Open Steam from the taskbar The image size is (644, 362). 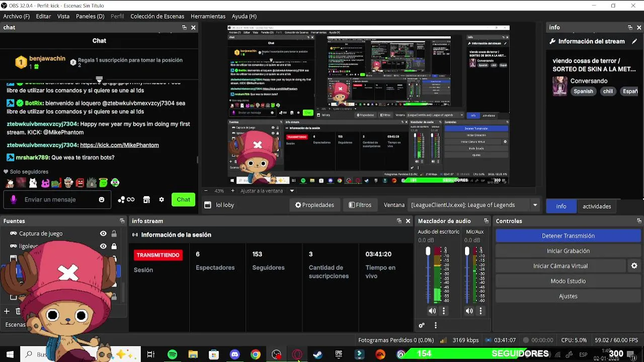[x=317, y=354]
